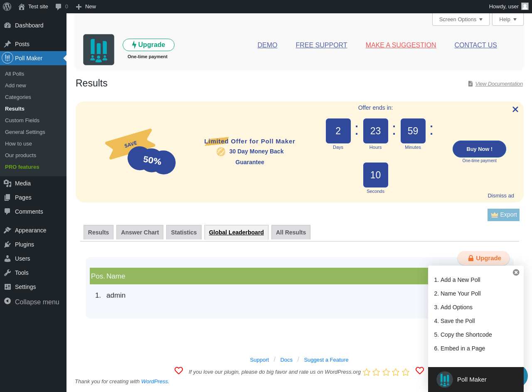Click the Export button
The width and height of the screenshot is (532, 392).
pos(503,215)
